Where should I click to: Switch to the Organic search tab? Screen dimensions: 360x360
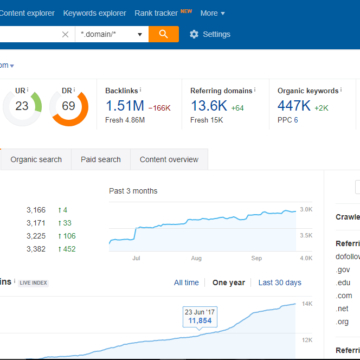(36, 159)
